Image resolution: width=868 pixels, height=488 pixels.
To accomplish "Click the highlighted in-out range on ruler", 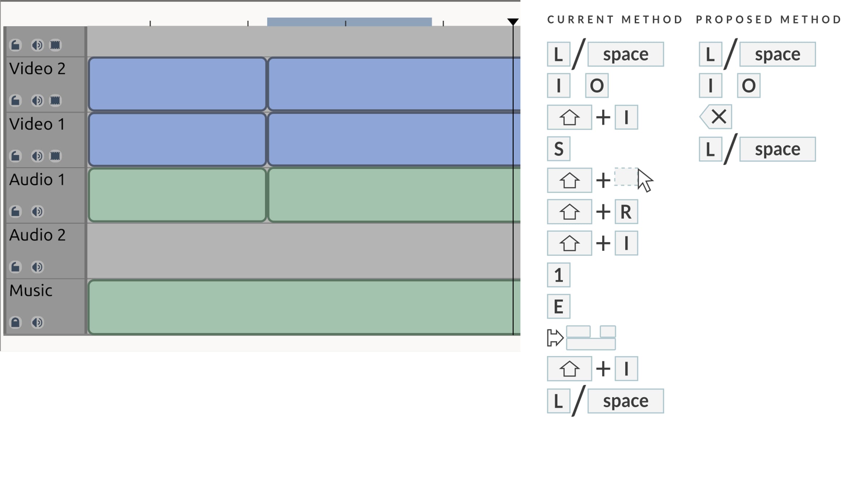I will pyautogui.click(x=349, y=22).
